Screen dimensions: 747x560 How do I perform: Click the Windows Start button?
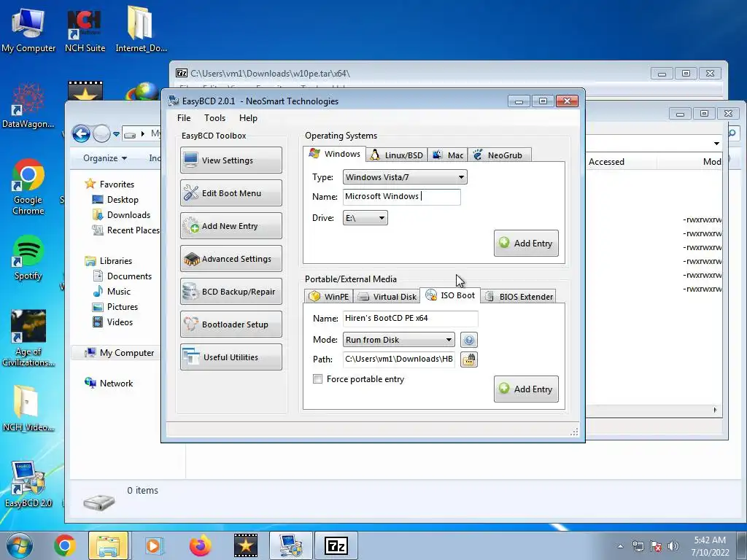tap(19, 545)
